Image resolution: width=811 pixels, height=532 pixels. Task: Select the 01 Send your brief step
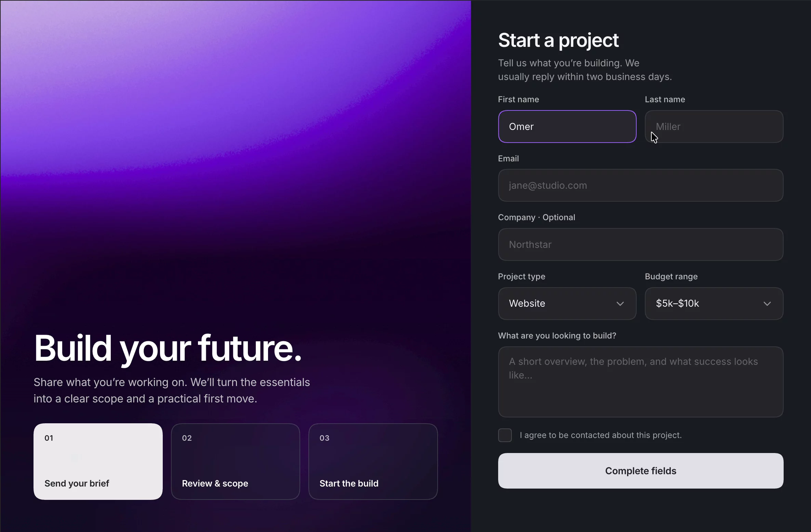tap(98, 462)
